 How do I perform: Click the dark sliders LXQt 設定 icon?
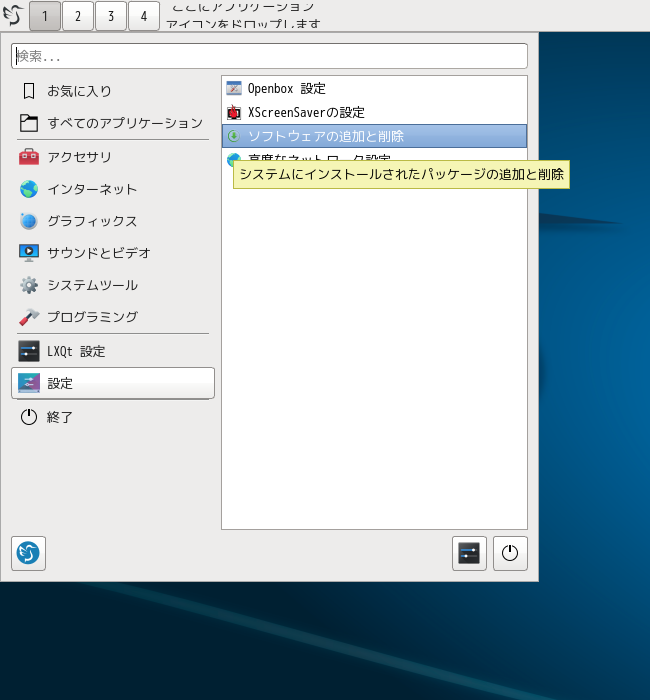(x=29, y=351)
